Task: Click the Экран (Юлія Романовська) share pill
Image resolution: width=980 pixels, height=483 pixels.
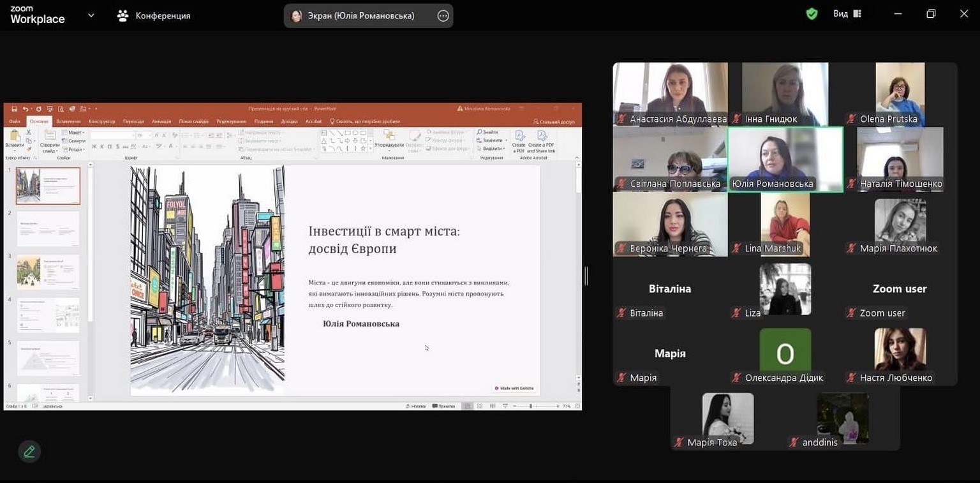Action: (360, 16)
